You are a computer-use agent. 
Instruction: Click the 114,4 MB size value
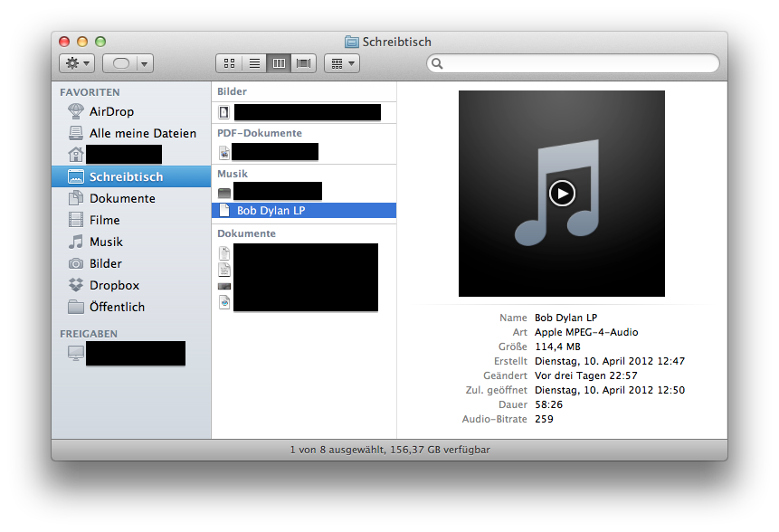[x=557, y=347]
